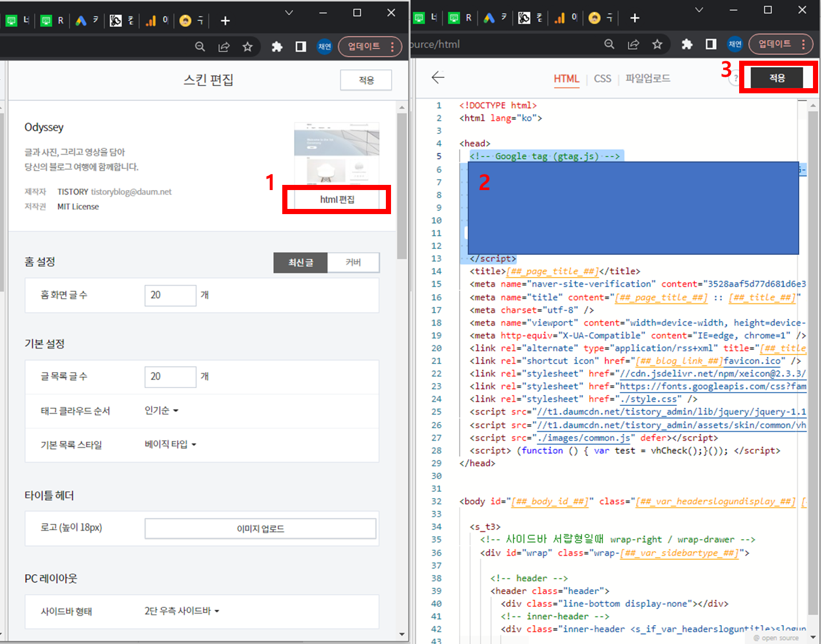The image size is (821, 644).
Task: Bookmark page with star icon in right window
Action: click(x=657, y=44)
